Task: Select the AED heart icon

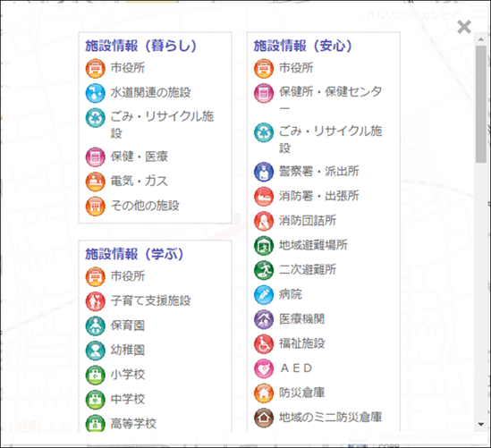Action: coord(264,368)
